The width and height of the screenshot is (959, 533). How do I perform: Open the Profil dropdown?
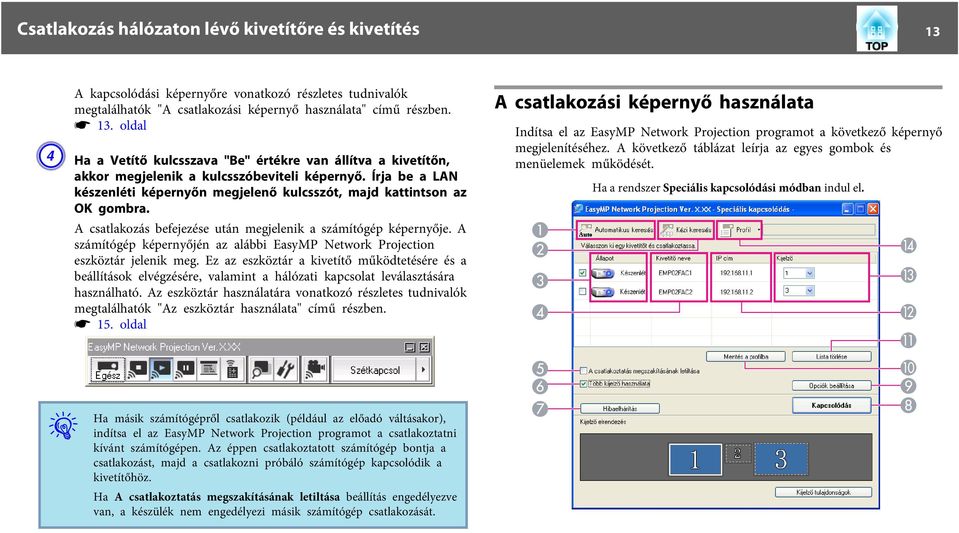pos(739,230)
